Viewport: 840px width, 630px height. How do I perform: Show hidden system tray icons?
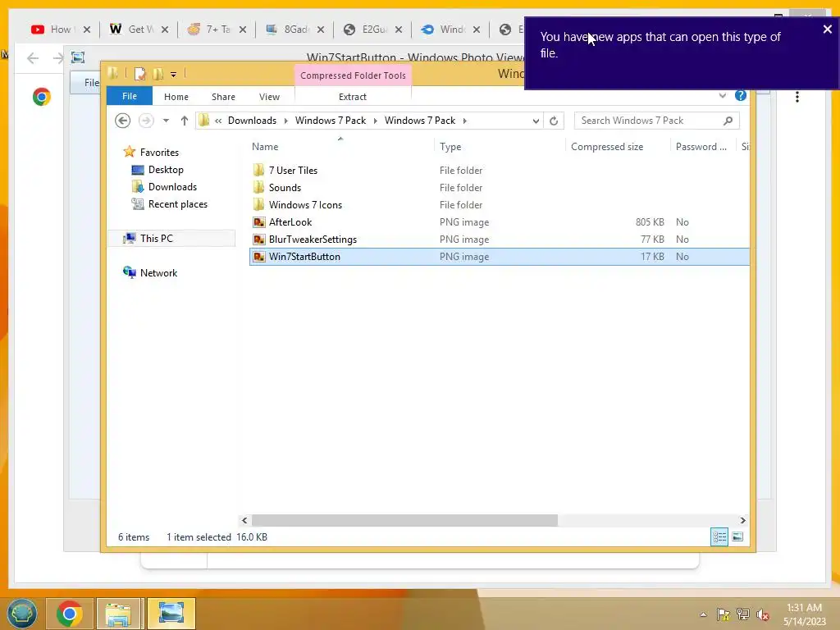[703, 614]
